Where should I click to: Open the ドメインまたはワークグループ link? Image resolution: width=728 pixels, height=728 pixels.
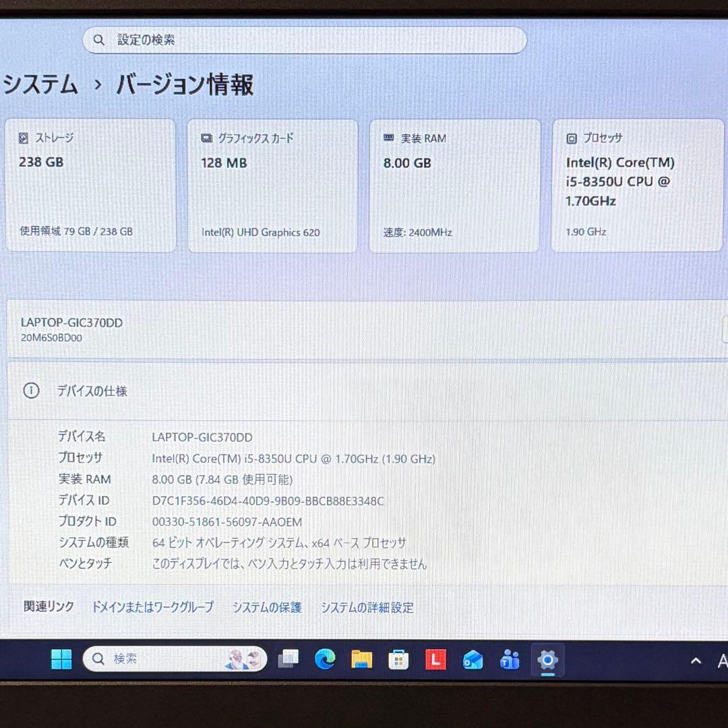click(154, 606)
